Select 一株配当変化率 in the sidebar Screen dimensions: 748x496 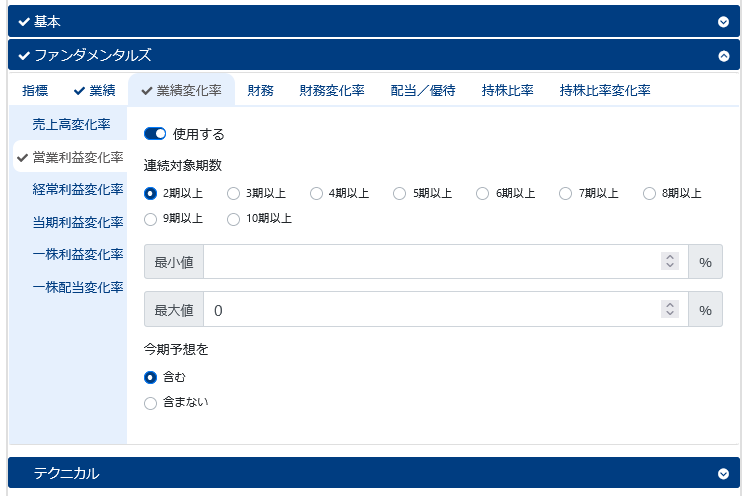[78, 287]
